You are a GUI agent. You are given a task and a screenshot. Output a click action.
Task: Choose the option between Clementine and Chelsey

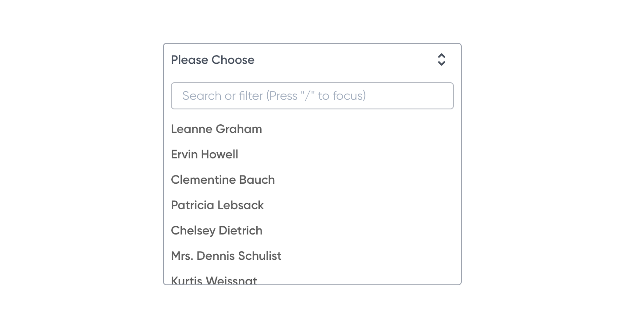tap(217, 205)
